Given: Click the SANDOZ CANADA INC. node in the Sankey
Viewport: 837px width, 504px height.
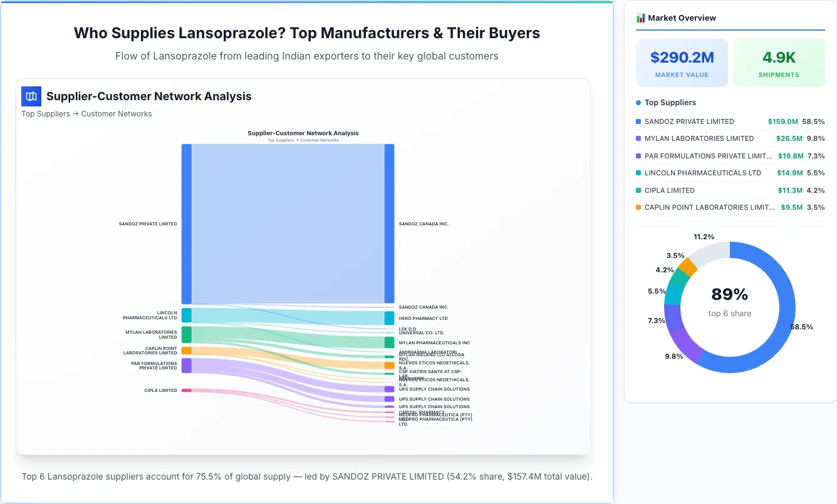Looking at the screenshot, I should [x=389, y=223].
